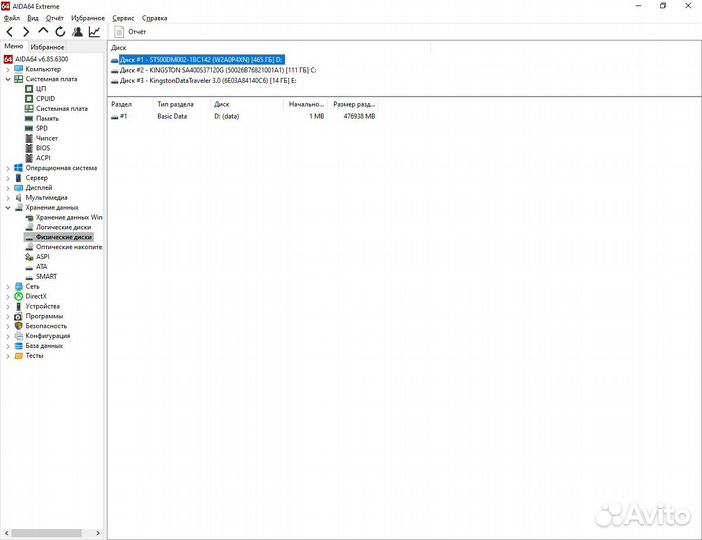Click the sidebar horizontal scrollbar thumb
Viewport: 702px width, 540px height.
coord(47,533)
